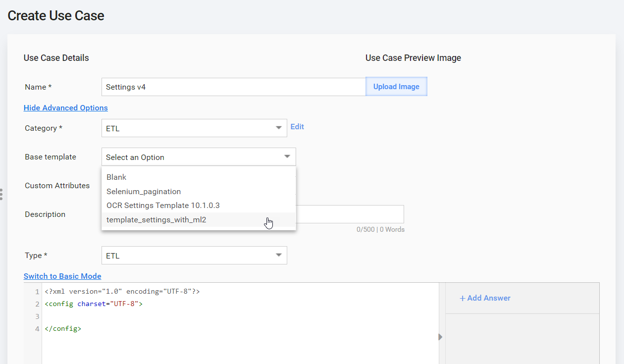Open the Base template dropdown
The image size is (624, 364).
click(199, 157)
